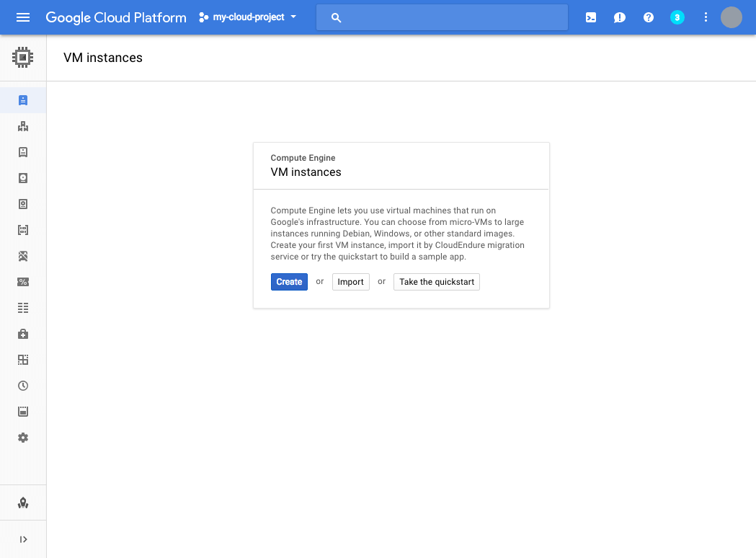Open Committed use discounts percent icon
The image size is (756, 558).
(x=22, y=282)
